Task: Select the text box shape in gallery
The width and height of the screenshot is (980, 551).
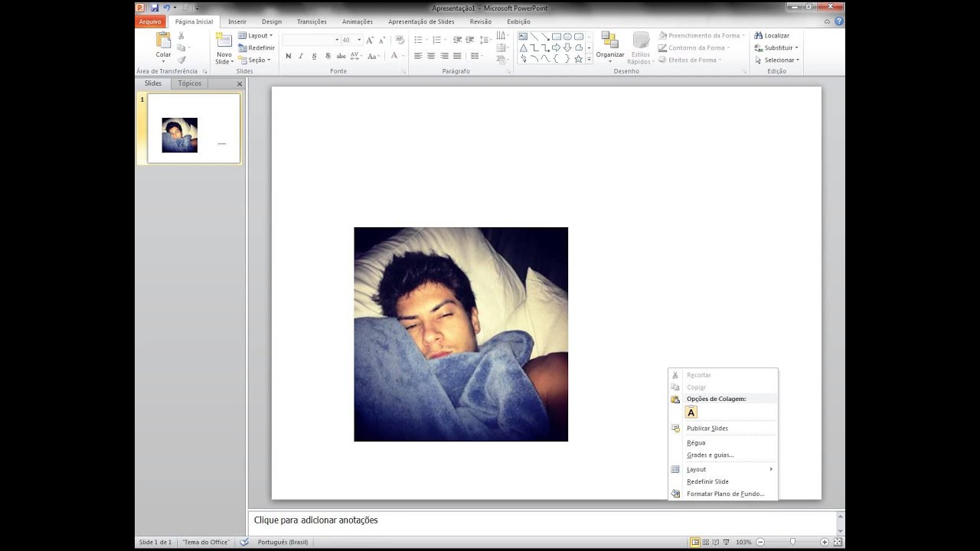Action: (523, 36)
